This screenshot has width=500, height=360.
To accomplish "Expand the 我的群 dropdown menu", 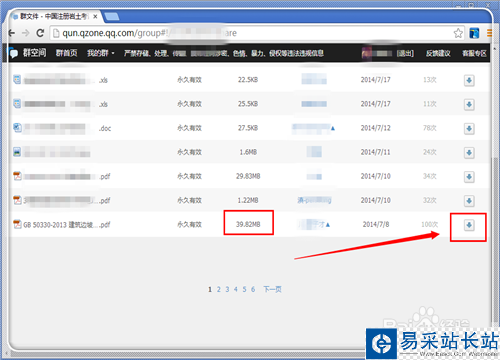I will 101,53.
